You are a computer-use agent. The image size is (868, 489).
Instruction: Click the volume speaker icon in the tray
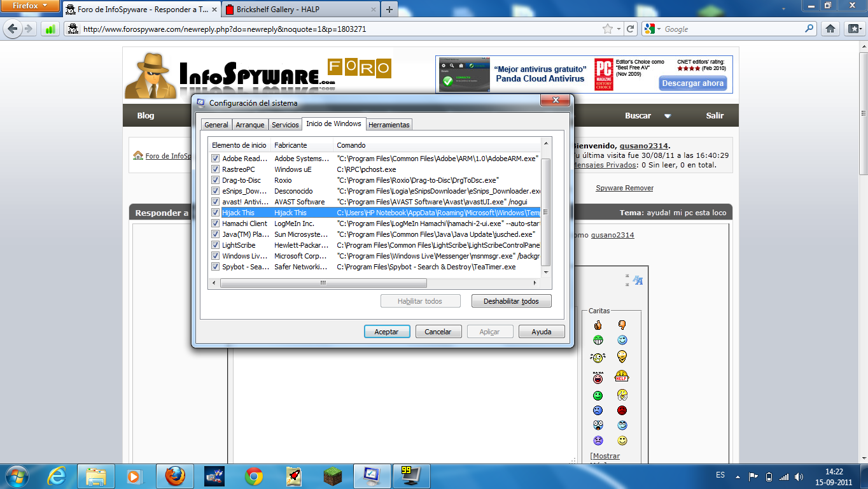pyautogui.click(x=799, y=476)
